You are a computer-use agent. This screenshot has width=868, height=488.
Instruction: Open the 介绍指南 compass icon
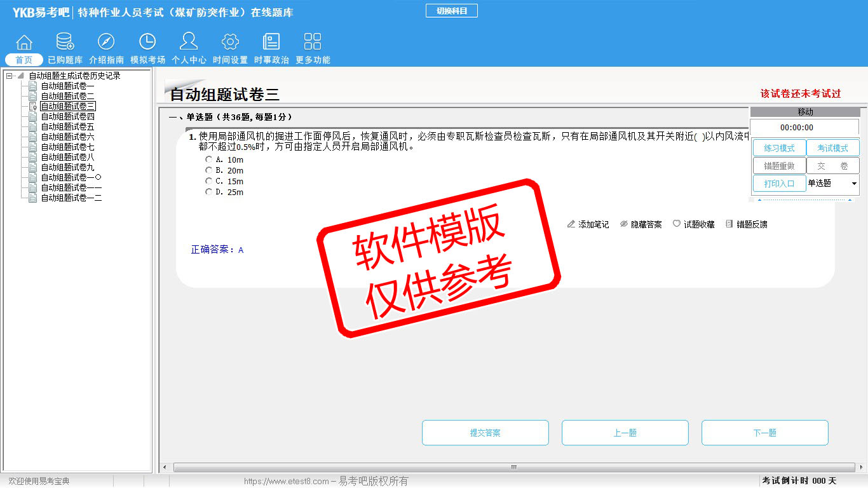pos(106,43)
